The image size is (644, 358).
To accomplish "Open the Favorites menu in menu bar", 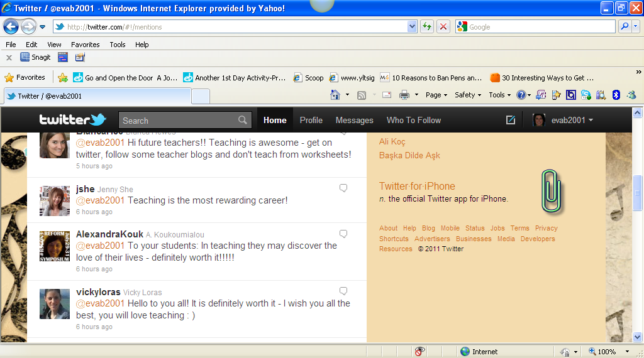I will point(85,45).
